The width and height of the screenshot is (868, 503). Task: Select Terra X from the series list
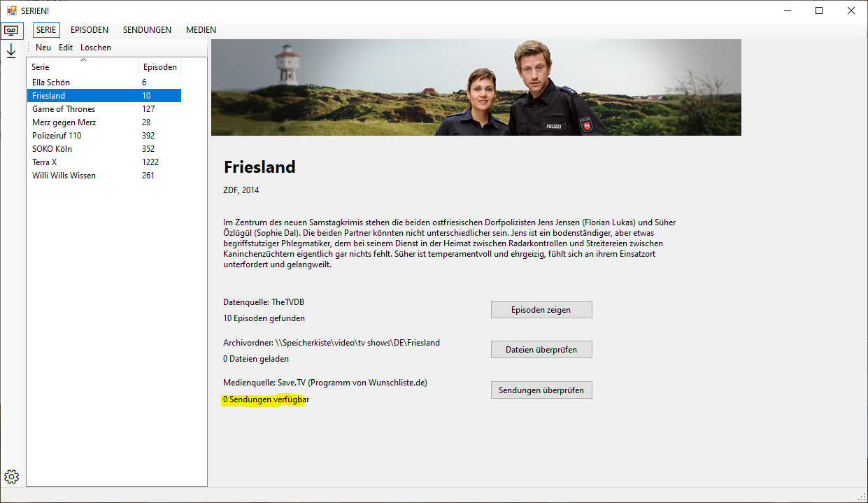44,162
